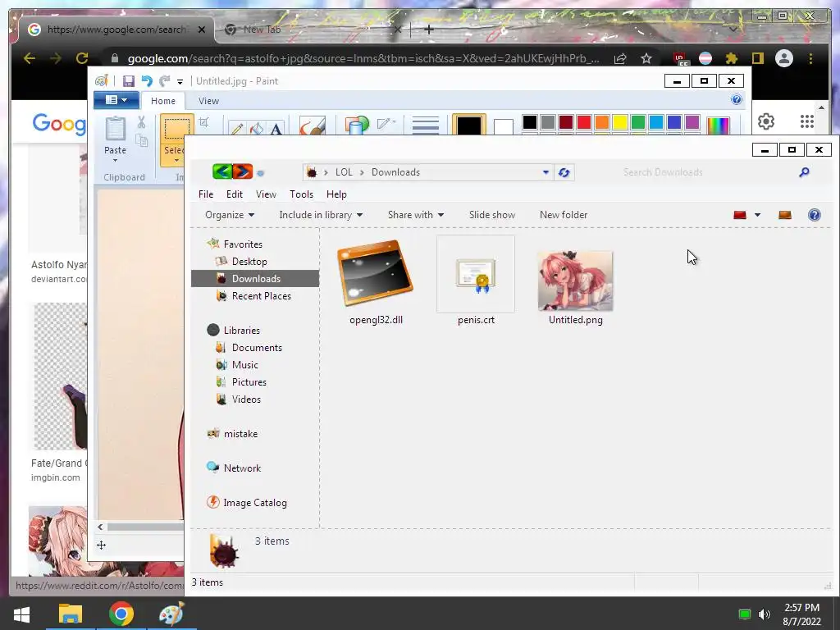
Task: Open the File menu in Explorer
Action: pos(206,194)
